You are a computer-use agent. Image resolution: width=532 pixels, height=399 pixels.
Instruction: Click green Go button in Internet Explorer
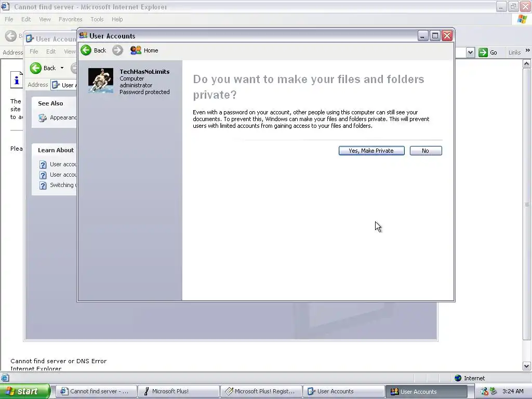tap(488, 52)
